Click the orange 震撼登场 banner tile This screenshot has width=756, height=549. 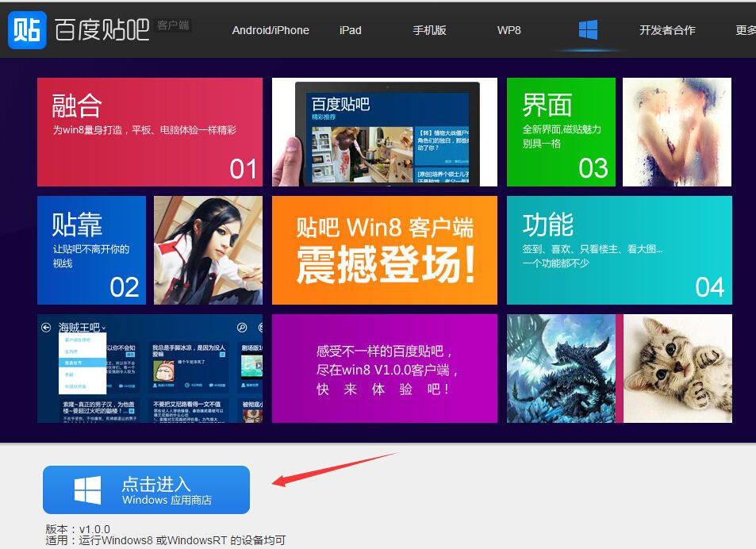pyautogui.click(x=385, y=250)
